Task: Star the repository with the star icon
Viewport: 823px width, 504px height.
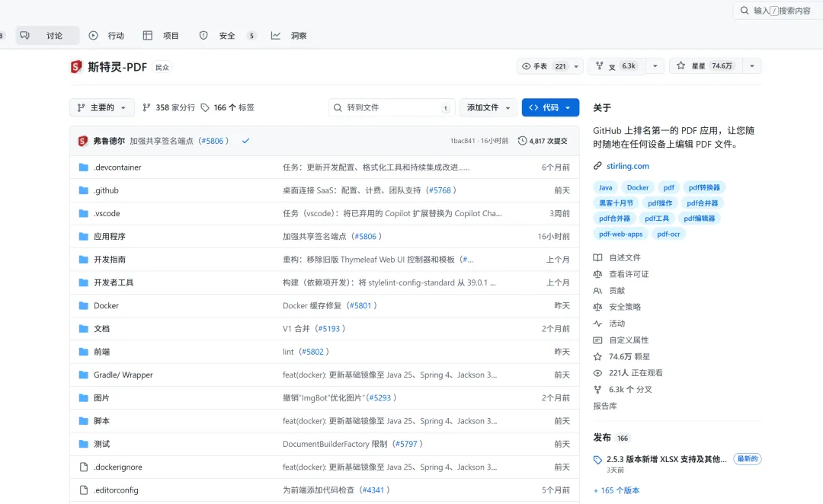Action: point(706,66)
